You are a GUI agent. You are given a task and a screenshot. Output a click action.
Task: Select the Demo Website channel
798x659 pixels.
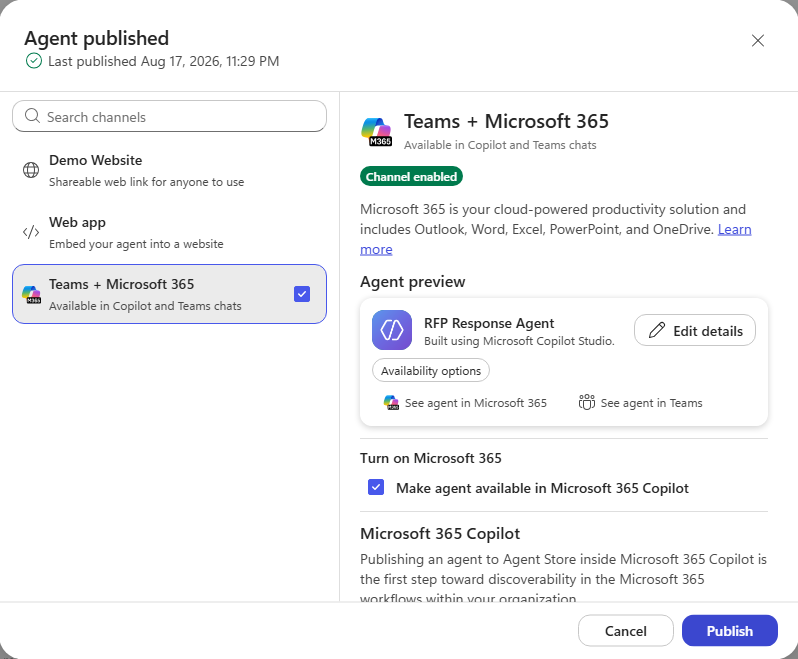click(x=169, y=170)
